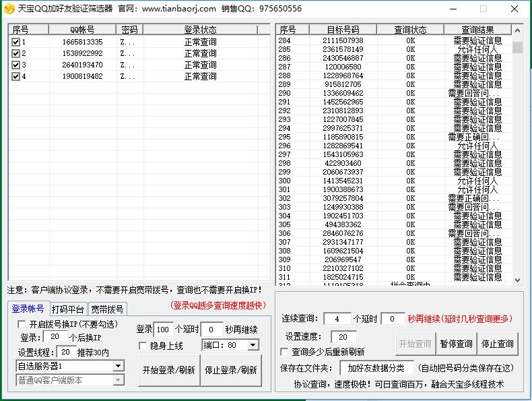Switch to the 登录帐号 tab
Screen dimensions: 532x401
28,309
